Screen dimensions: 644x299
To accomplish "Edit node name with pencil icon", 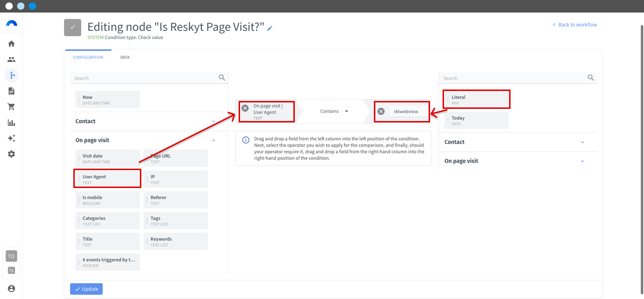I will tap(270, 28).
